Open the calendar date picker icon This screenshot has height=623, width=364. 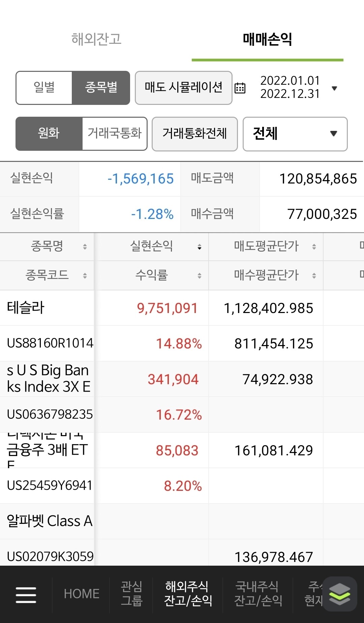pyautogui.click(x=240, y=88)
